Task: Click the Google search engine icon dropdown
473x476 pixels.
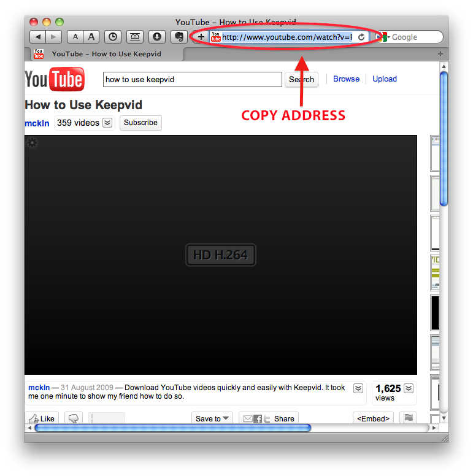Action: (383, 37)
